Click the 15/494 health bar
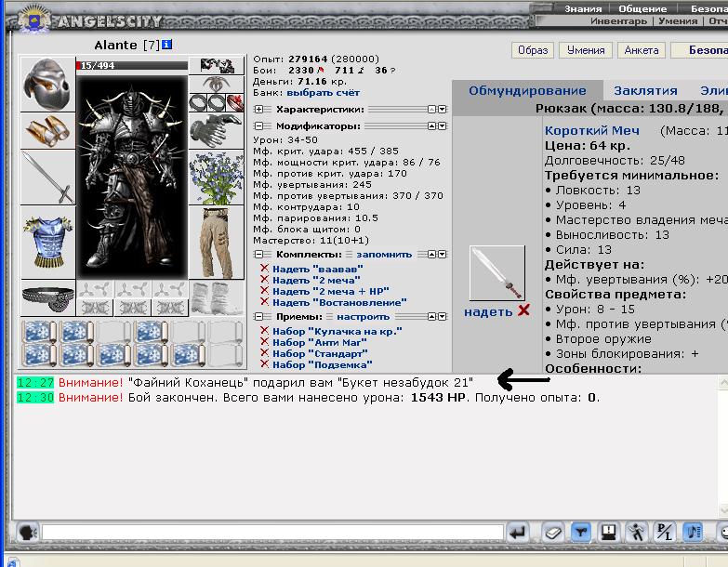 point(132,65)
